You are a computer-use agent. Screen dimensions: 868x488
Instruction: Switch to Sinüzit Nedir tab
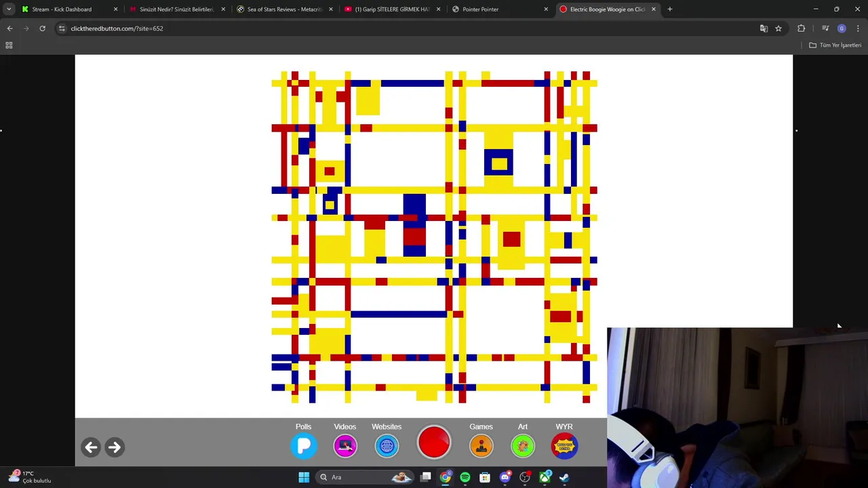tap(176, 9)
